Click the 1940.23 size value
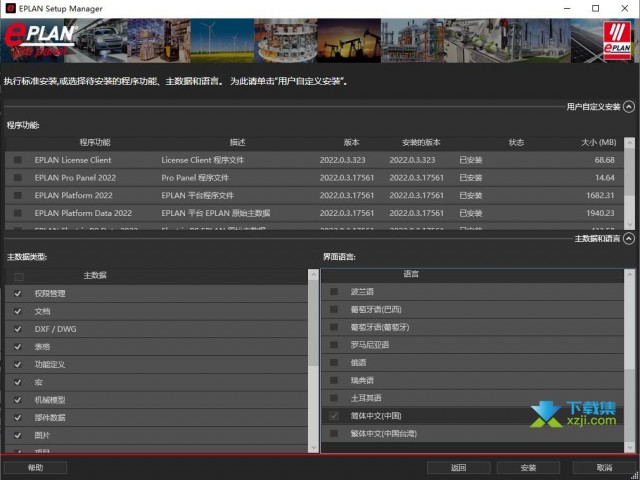Screen dimensions: 640x480 [x=600, y=213]
